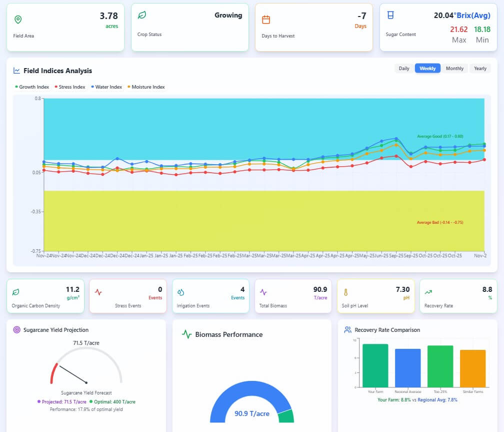This screenshot has width=504, height=432.
Task: Toggle Water Index legend entry
Action: (x=106, y=87)
